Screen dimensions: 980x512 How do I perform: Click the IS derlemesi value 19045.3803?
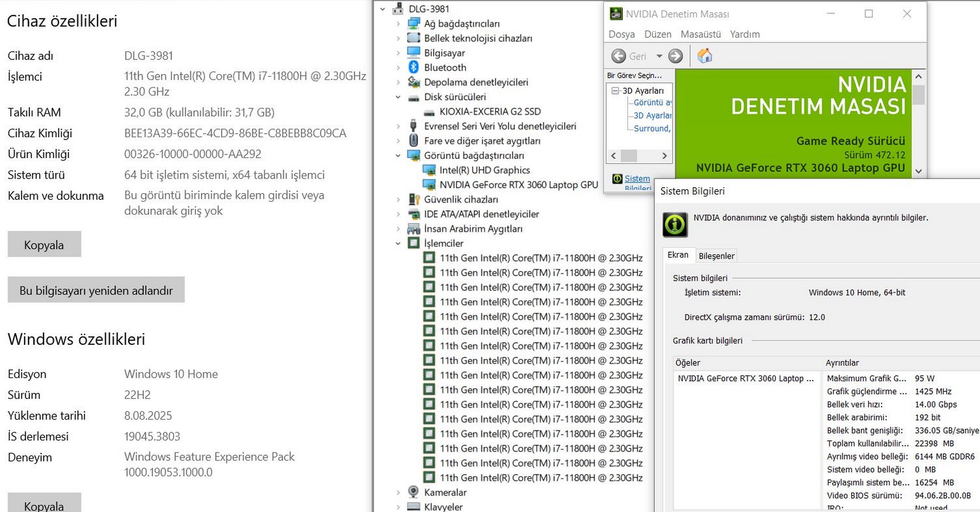click(152, 436)
